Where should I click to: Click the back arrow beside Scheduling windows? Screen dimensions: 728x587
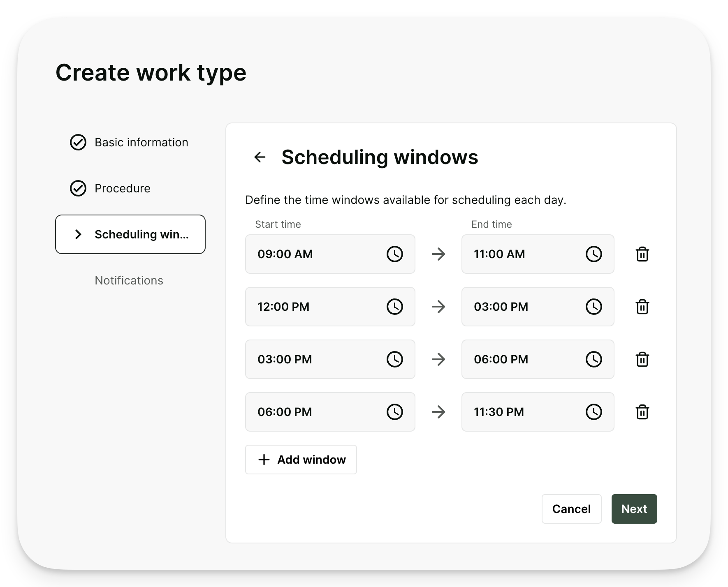pos(260,157)
